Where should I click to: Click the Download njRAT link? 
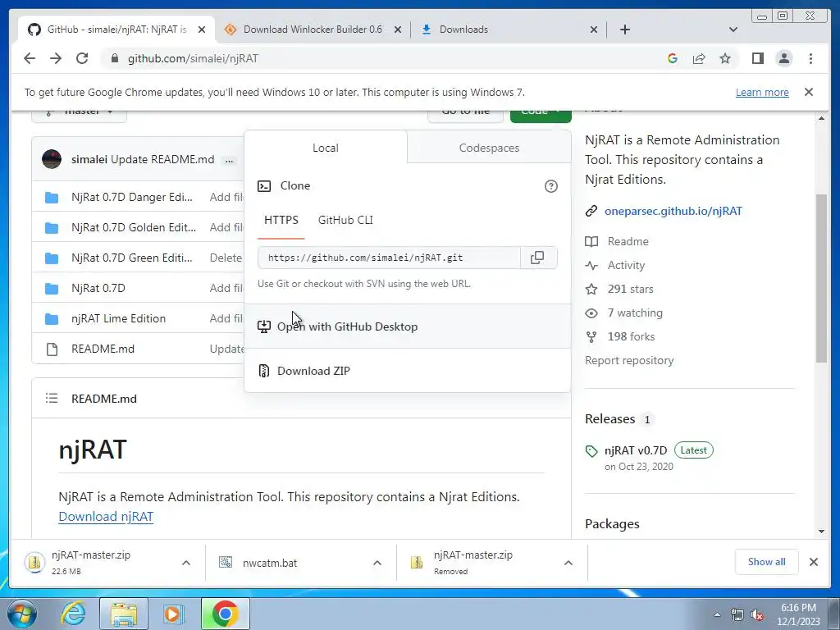point(106,517)
